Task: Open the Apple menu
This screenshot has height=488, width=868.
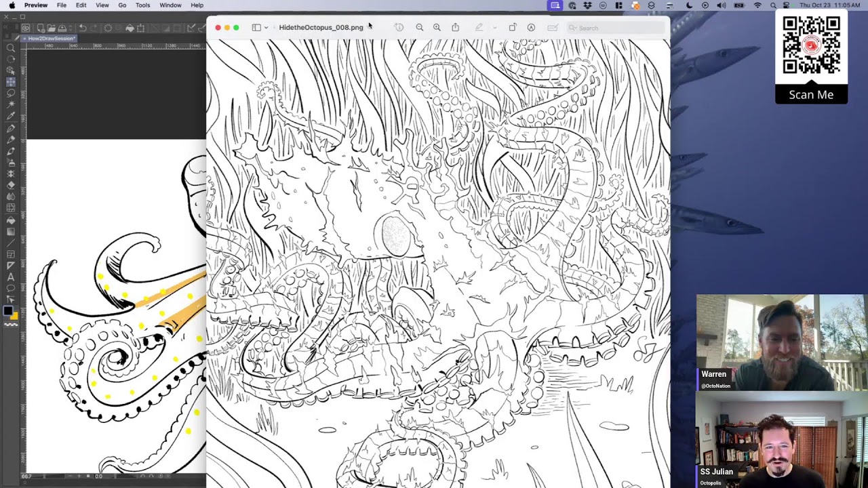Action: 12,5
